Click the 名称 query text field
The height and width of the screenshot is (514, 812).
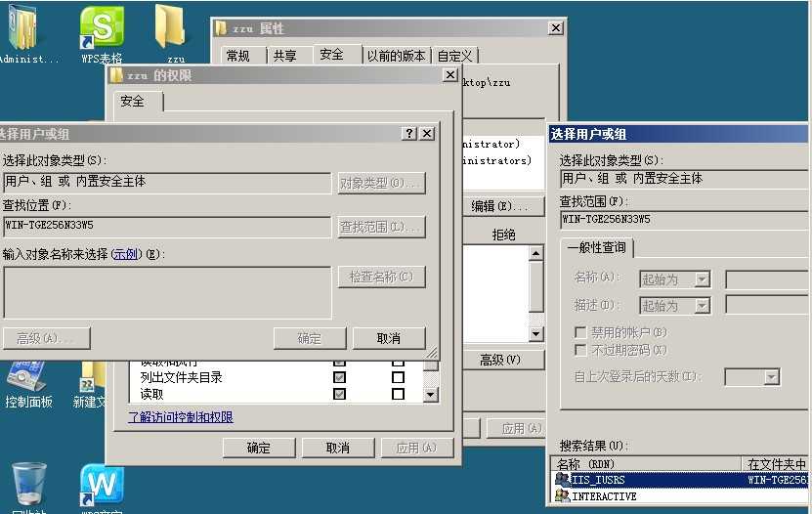766,279
